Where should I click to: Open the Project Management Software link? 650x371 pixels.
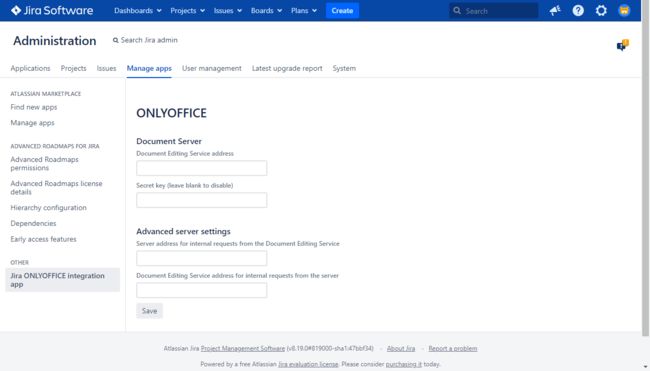(243, 349)
